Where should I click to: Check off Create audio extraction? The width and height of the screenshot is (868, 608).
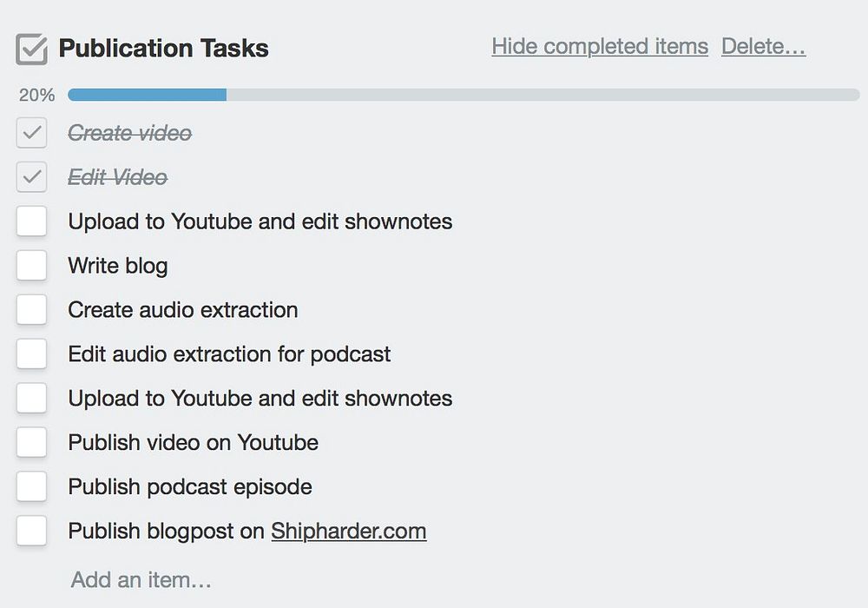pos(31,310)
